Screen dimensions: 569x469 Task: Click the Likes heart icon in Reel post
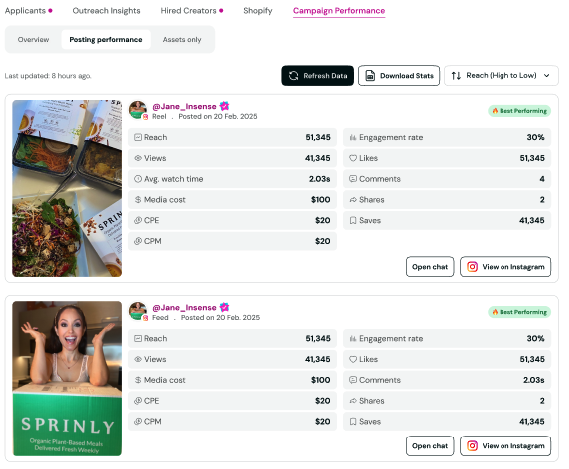coord(353,158)
